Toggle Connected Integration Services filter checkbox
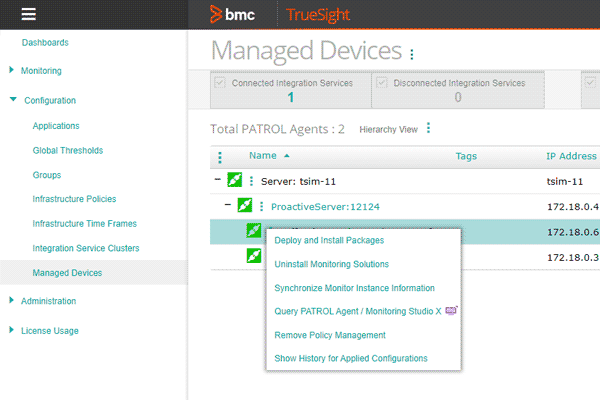This screenshot has height=400, width=600. pos(220,82)
